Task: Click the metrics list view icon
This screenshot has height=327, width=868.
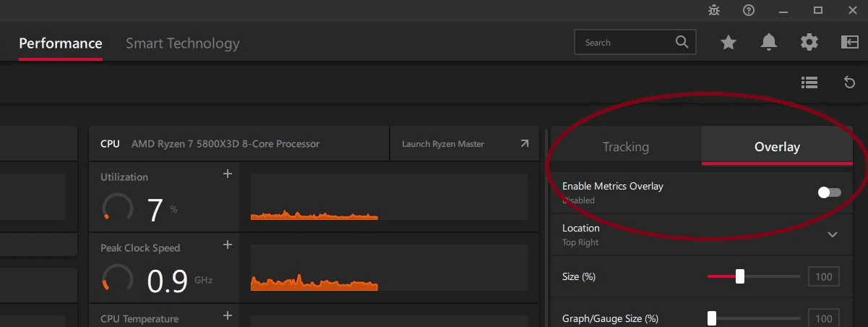Action: click(809, 82)
